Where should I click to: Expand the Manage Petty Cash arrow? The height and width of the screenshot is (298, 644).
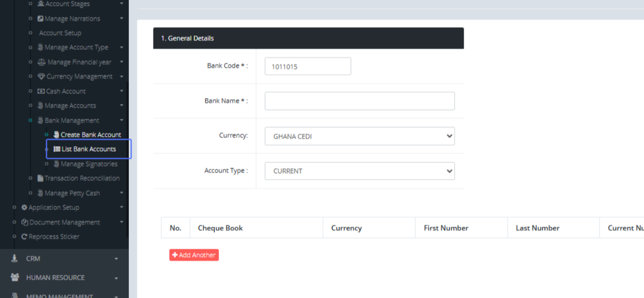[x=122, y=193]
